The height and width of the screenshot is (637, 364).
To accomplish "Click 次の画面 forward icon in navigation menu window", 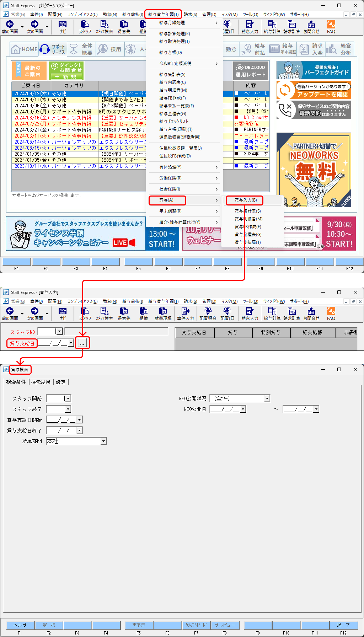I will click(35, 27).
